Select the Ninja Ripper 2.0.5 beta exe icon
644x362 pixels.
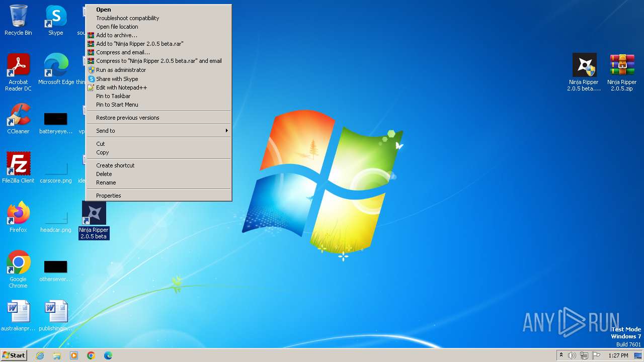pyautogui.click(x=584, y=72)
